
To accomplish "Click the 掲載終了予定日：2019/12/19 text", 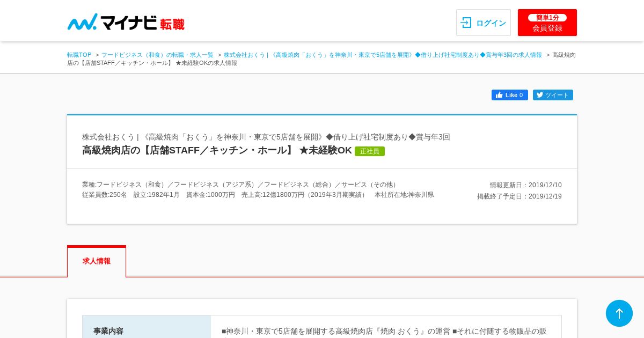I will pos(519,196).
